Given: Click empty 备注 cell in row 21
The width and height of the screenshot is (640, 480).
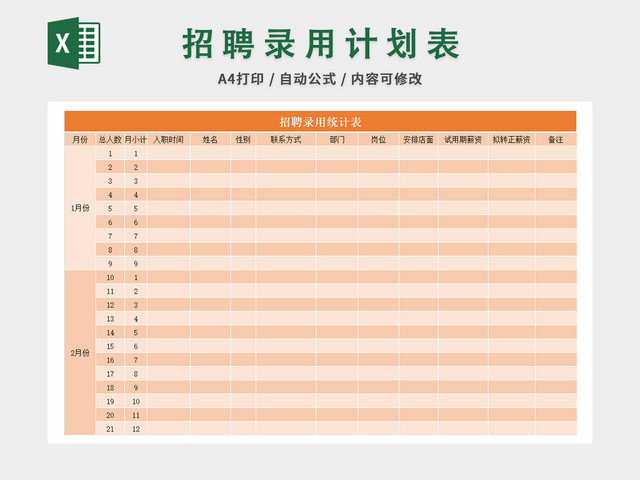Looking at the screenshot, I should (556, 429).
